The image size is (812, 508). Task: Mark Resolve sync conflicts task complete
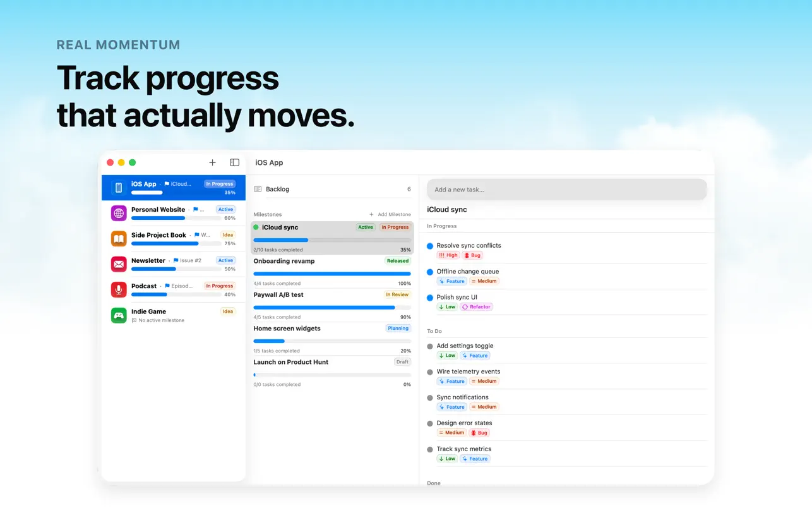[x=430, y=246]
